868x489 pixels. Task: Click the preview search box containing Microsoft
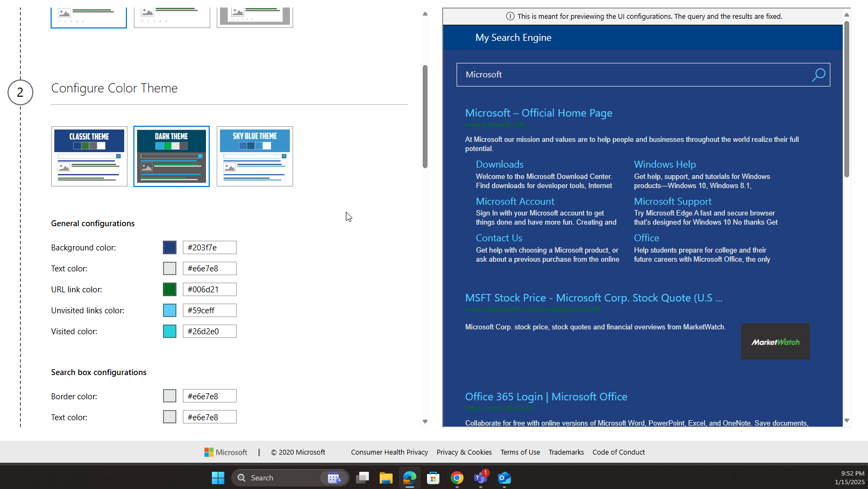(643, 75)
